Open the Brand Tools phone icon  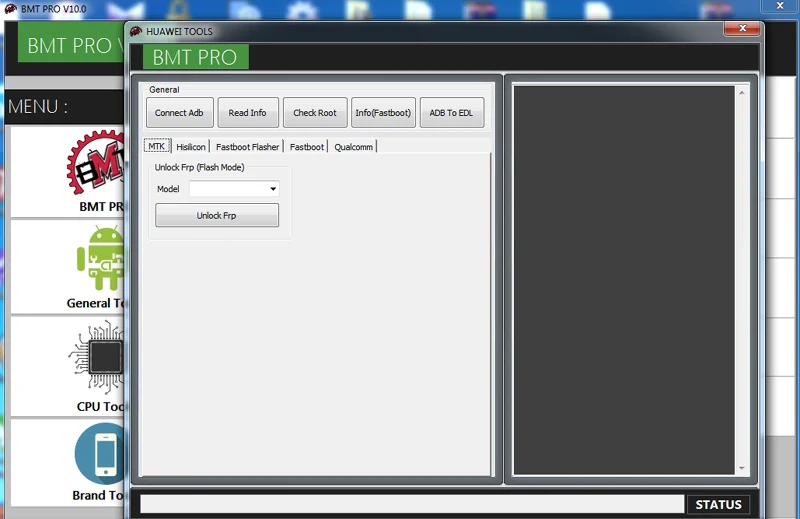(100, 454)
